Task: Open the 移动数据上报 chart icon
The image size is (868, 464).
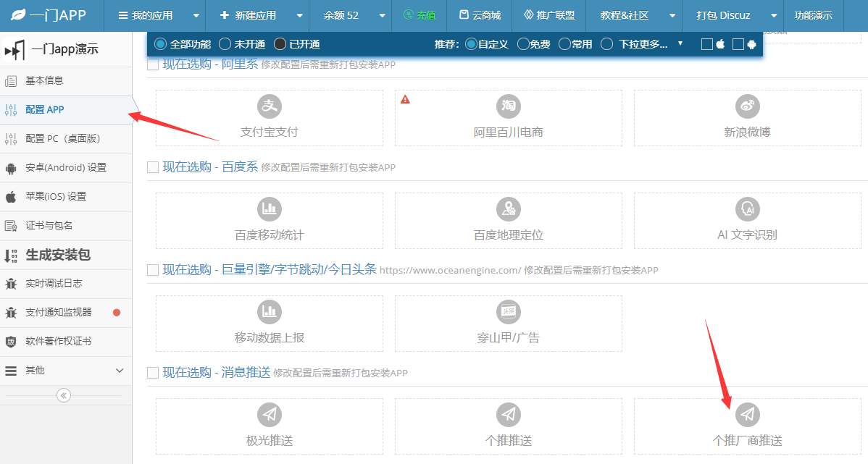Action: (x=270, y=311)
